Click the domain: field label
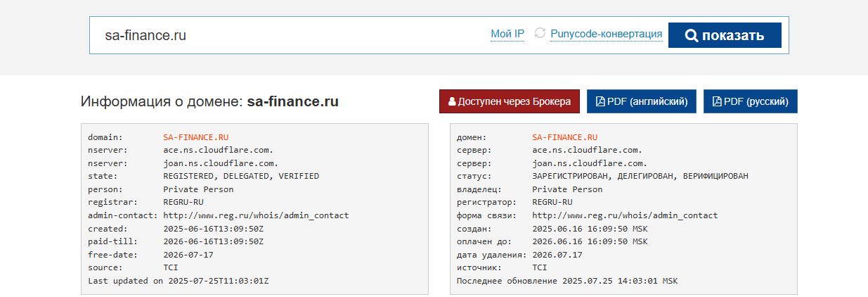868x297 pixels. pyautogui.click(x=105, y=137)
